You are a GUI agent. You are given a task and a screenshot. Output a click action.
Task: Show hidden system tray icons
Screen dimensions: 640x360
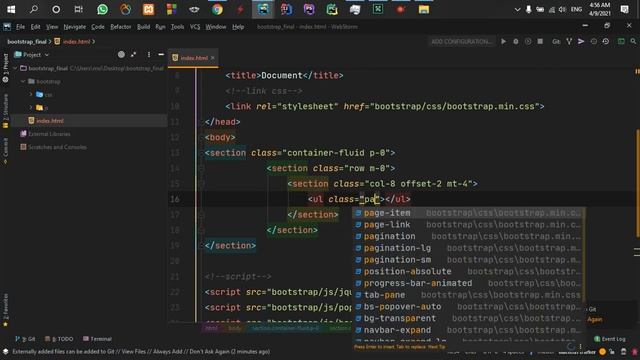(x=517, y=9)
